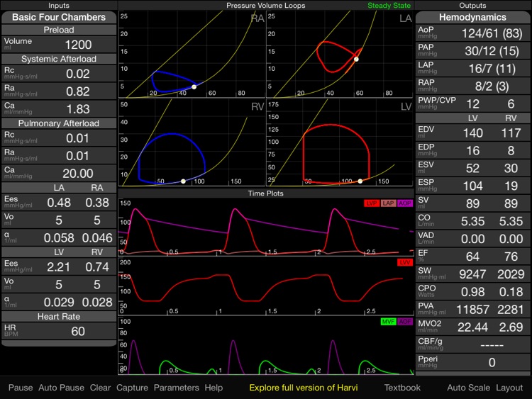Screen dimensions: 532x399
Task: Edit LV Ees value 2.21
Action: tap(59, 266)
